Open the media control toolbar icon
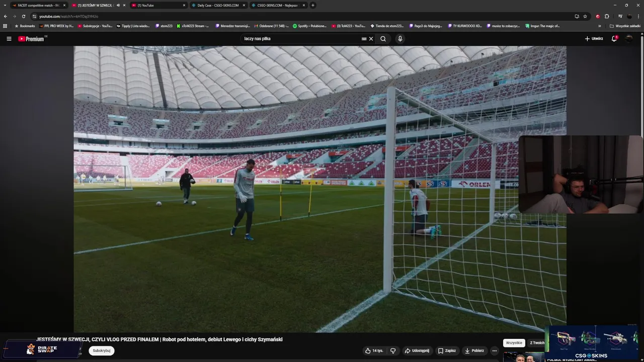The width and height of the screenshot is (644, 362). coord(620,16)
